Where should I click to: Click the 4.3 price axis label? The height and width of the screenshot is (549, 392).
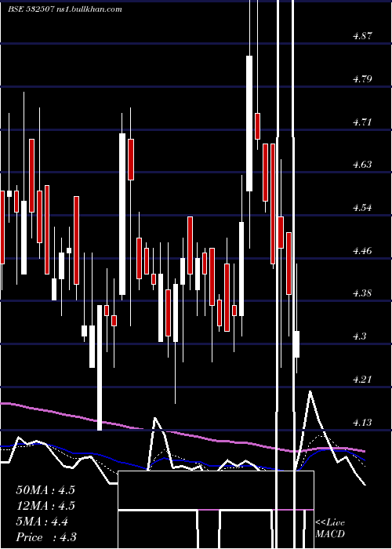pos(359,336)
